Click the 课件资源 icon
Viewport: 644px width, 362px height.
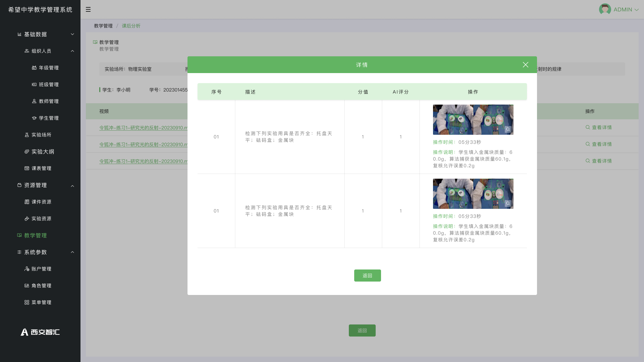pos(27,202)
